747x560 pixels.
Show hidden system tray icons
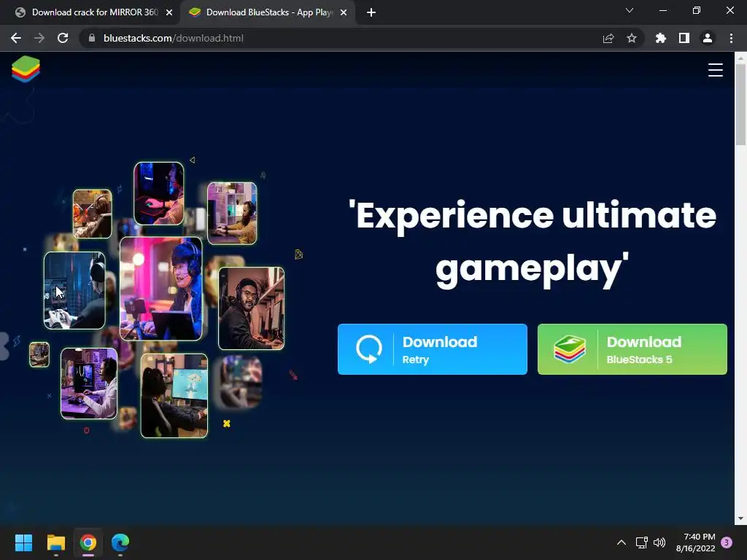pos(622,542)
